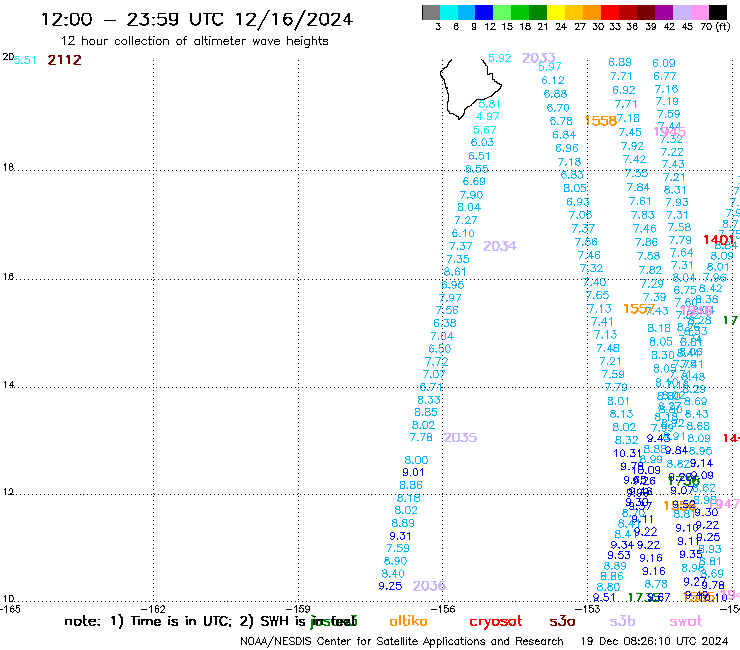Click the black swatch at legend end
This screenshot has width=740, height=650.
718,12
